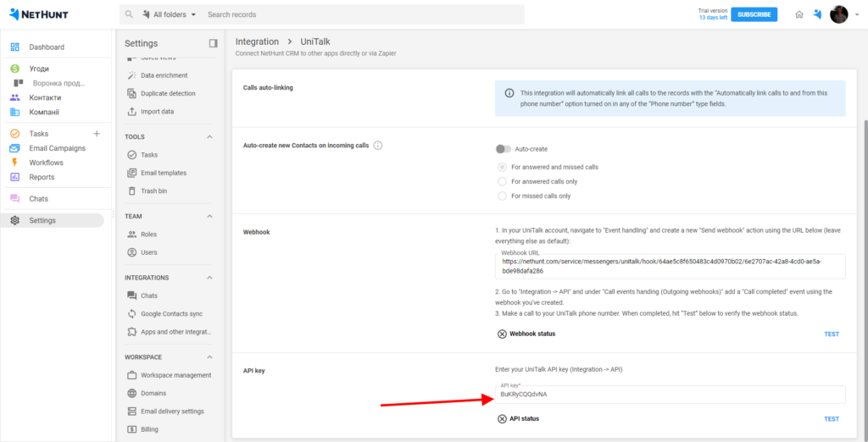
Task: Open Dashboard in the left sidebar
Action: point(47,47)
